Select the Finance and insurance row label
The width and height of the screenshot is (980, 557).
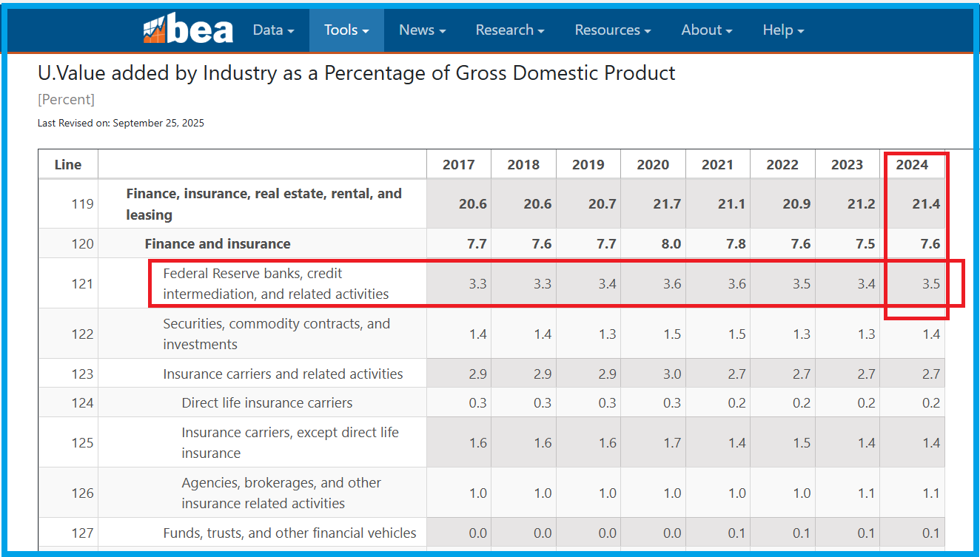coord(218,244)
